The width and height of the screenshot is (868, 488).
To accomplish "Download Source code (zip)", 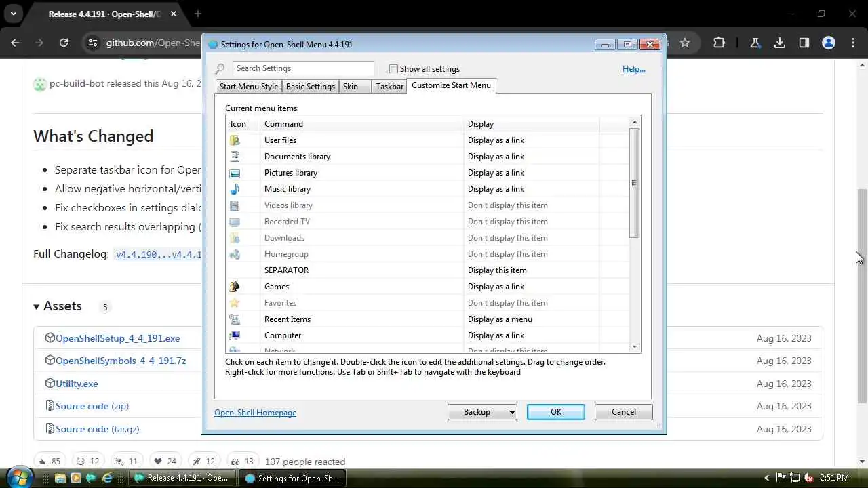I will (x=92, y=406).
